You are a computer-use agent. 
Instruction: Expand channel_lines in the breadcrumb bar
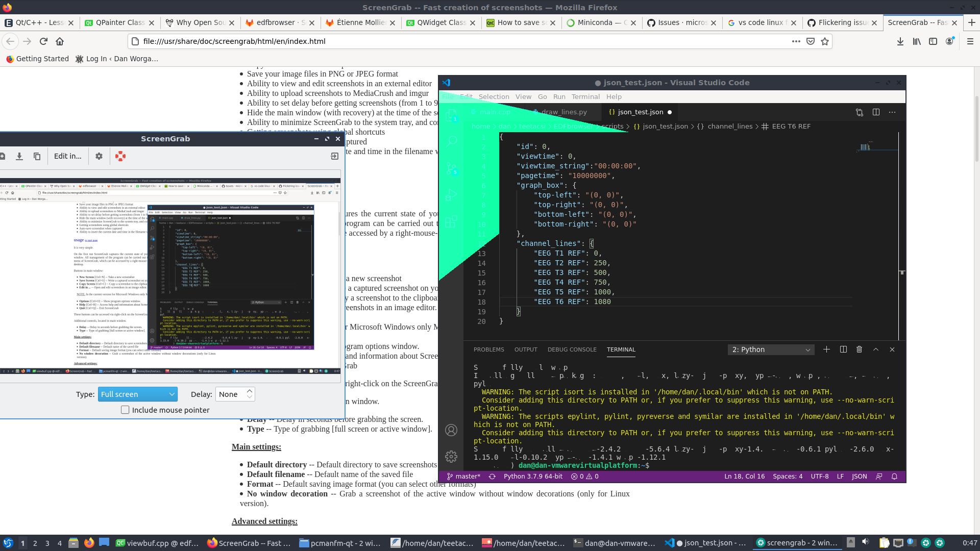pyautogui.click(x=730, y=126)
